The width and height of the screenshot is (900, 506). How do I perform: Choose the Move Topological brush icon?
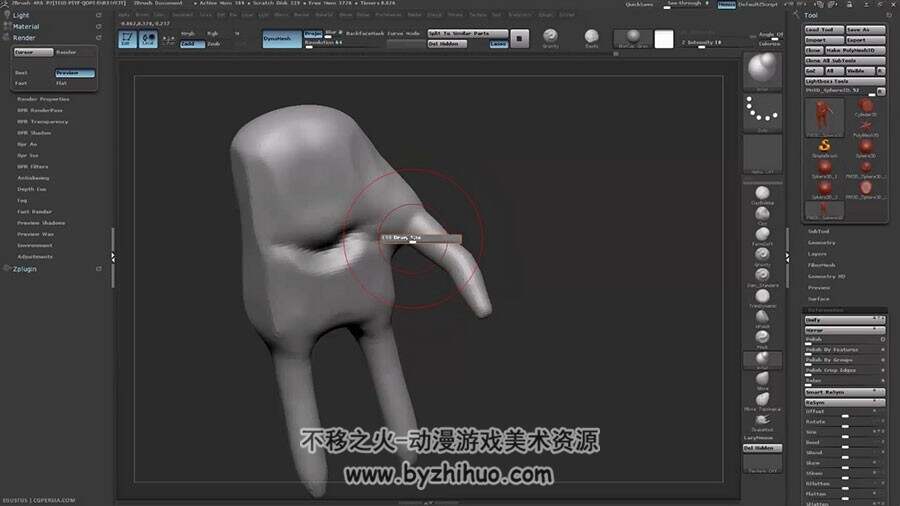point(762,399)
